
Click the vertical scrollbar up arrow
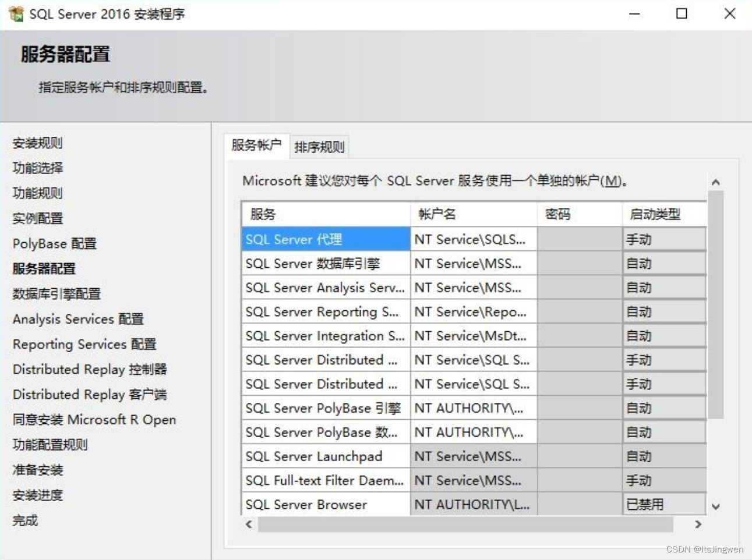coord(716,182)
